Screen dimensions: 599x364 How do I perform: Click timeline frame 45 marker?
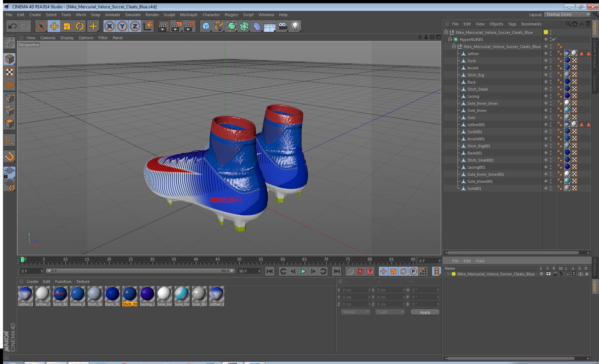click(217, 260)
